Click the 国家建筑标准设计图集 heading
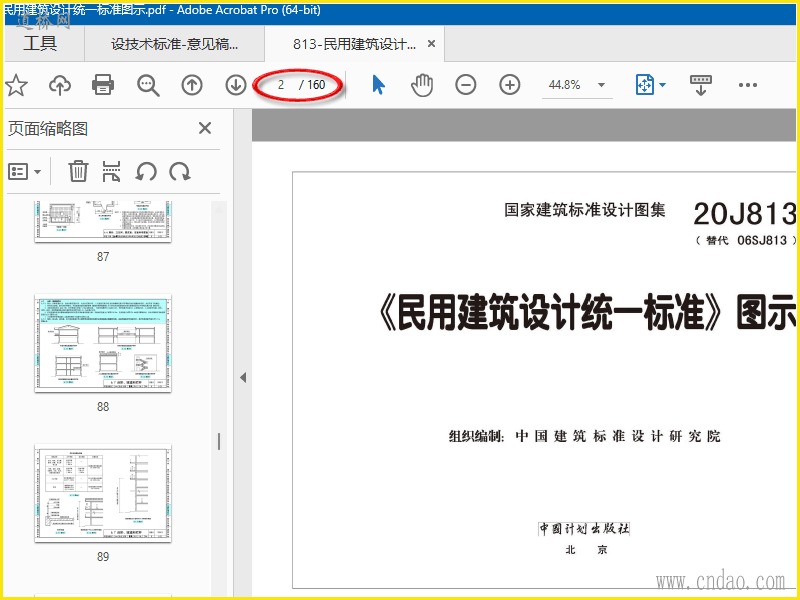Screen dimensions: 800x600 [x=585, y=210]
